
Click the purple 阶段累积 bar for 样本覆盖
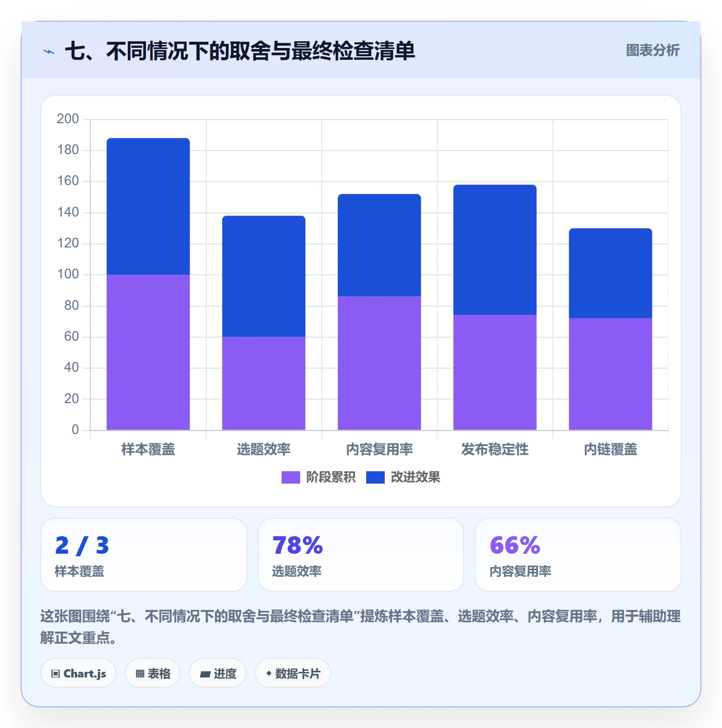click(148, 352)
